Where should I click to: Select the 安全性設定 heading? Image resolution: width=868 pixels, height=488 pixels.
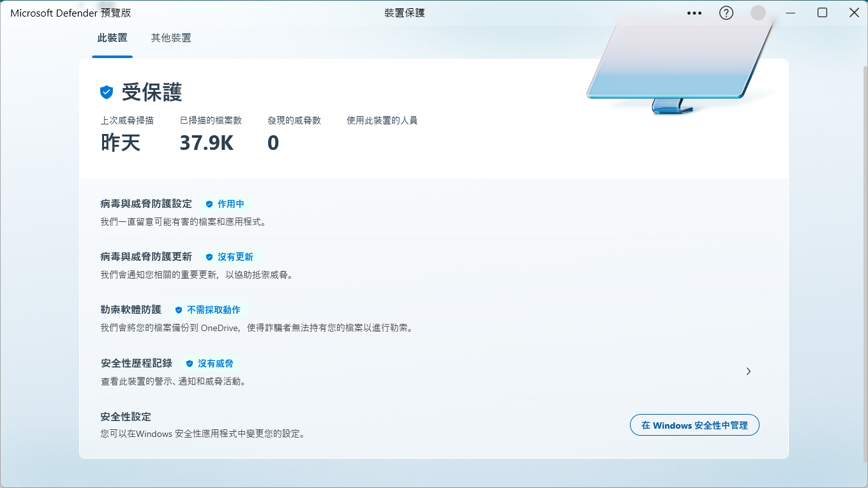point(126,417)
